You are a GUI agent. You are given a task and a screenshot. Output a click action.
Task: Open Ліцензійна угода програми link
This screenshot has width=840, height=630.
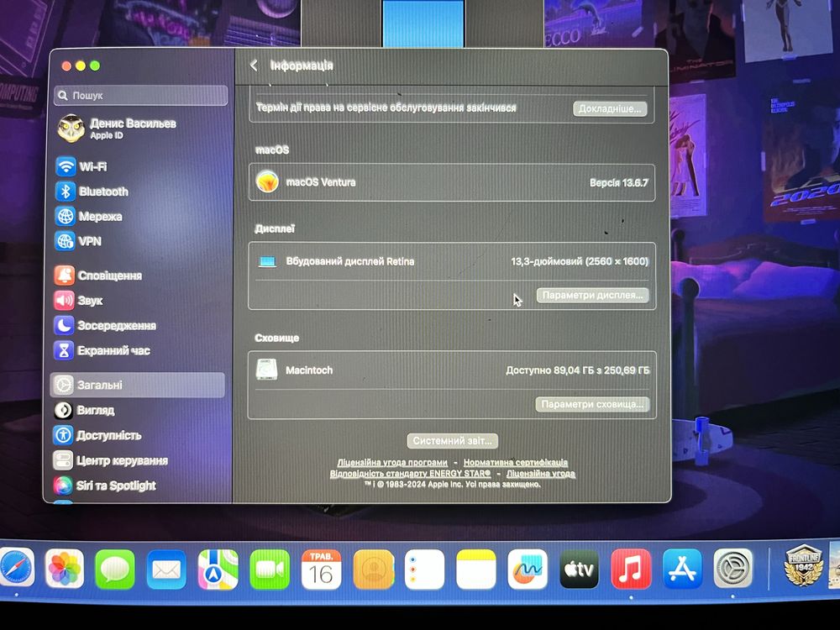[392, 462]
